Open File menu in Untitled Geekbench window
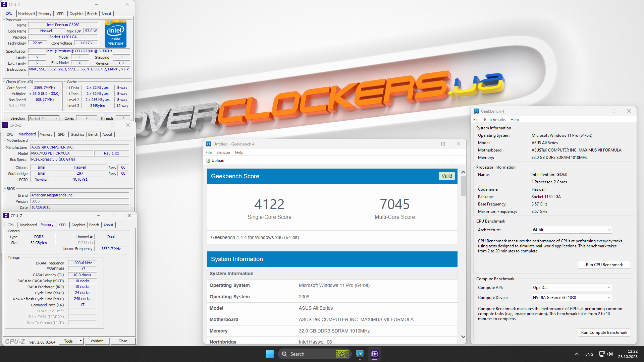This screenshot has height=362, width=644. pyautogui.click(x=209, y=153)
